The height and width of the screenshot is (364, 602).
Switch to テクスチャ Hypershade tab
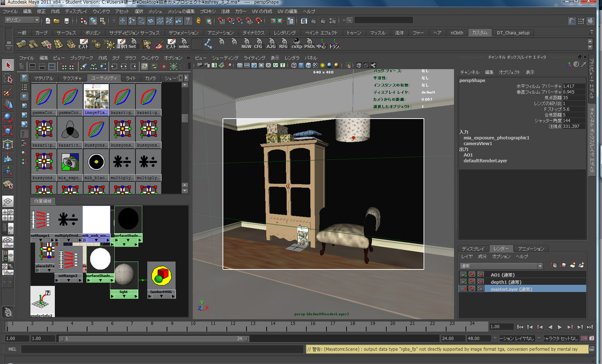[72, 78]
